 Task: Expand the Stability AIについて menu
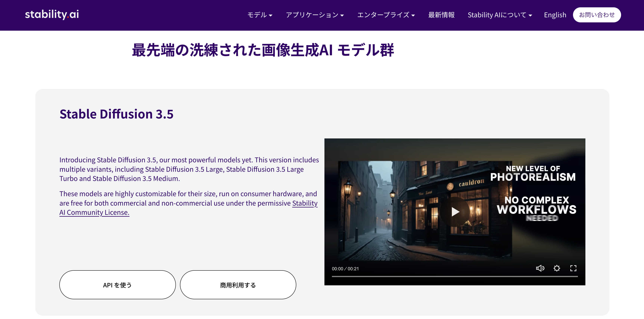500,15
